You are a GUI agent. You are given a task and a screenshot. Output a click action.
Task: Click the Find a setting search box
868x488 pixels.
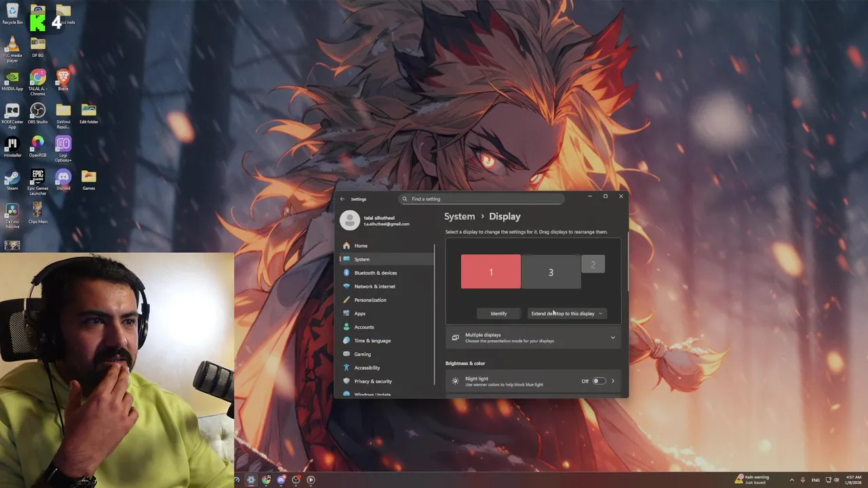(481, 199)
